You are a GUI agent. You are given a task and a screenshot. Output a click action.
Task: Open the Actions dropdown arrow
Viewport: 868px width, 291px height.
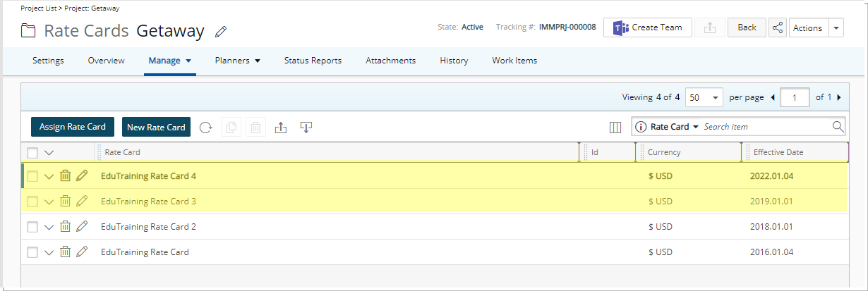[836, 27]
